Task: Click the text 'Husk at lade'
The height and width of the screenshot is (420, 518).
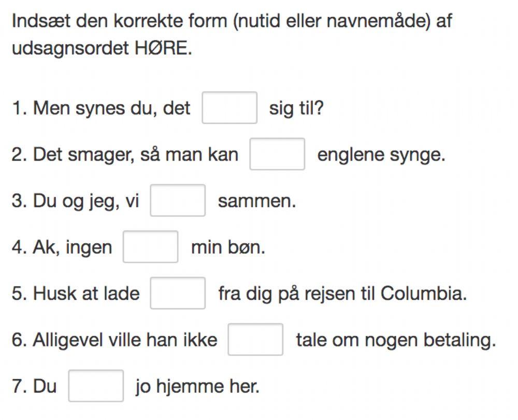Action: pyautogui.click(x=86, y=294)
